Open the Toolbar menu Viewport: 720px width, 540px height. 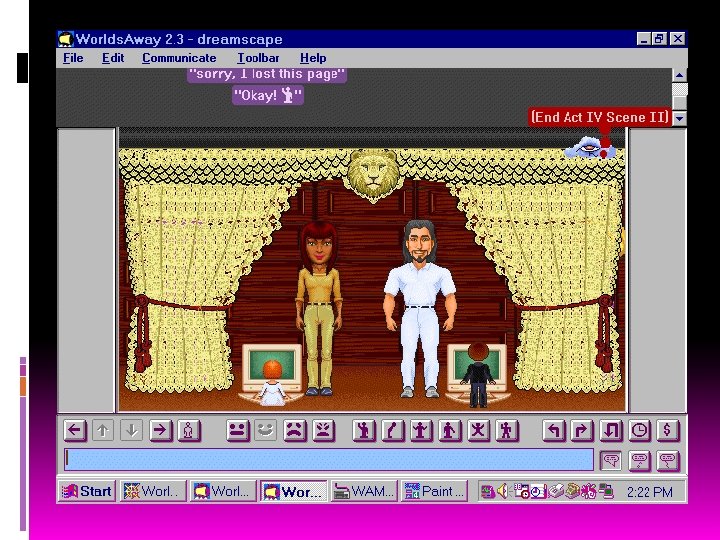258,58
